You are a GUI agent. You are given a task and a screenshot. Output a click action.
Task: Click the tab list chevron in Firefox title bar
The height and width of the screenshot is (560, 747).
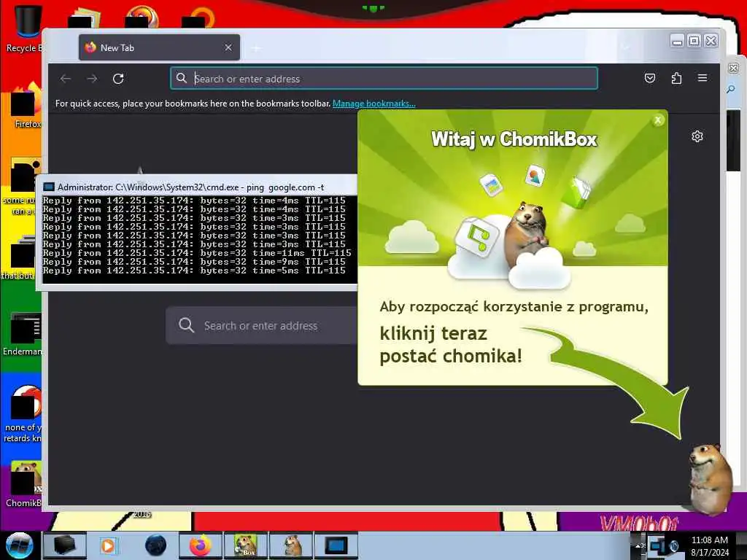625,47
